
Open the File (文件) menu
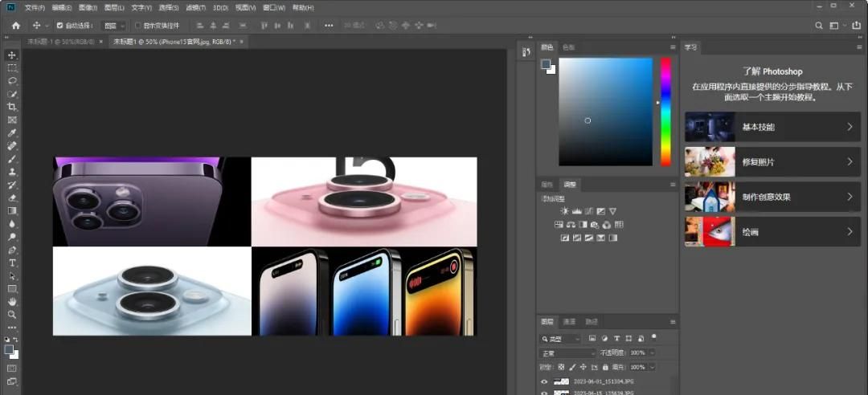[35, 8]
